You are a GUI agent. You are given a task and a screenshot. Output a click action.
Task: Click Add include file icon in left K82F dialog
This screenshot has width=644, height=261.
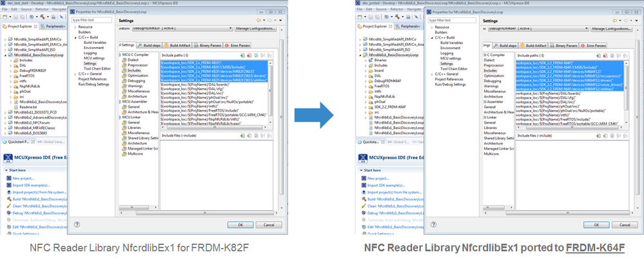[243, 135]
